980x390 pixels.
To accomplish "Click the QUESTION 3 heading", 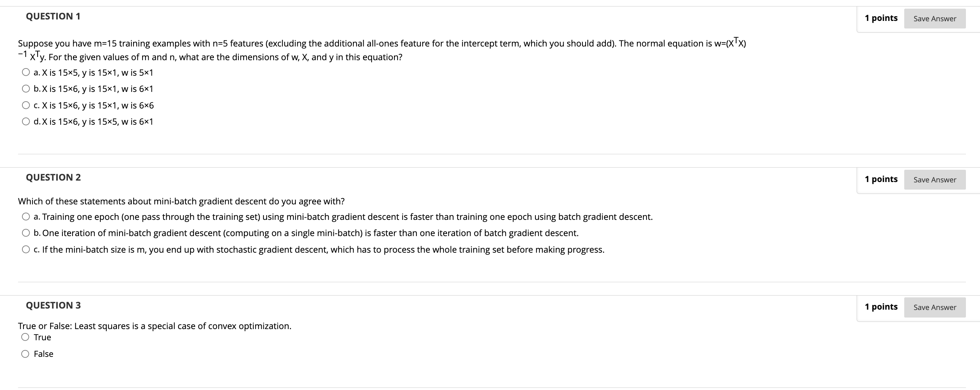I will 53,305.
